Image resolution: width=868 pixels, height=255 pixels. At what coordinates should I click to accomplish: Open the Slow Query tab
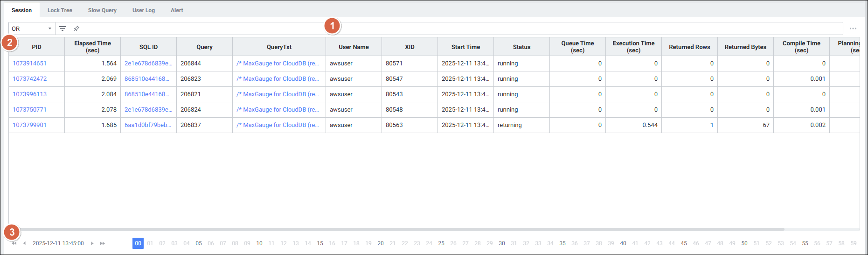click(102, 10)
